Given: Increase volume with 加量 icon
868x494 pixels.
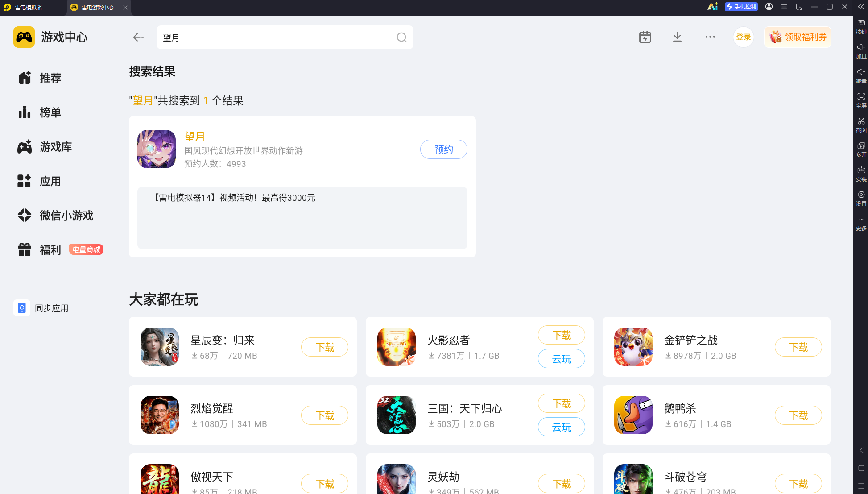Looking at the screenshot, I should pos(861,51).
